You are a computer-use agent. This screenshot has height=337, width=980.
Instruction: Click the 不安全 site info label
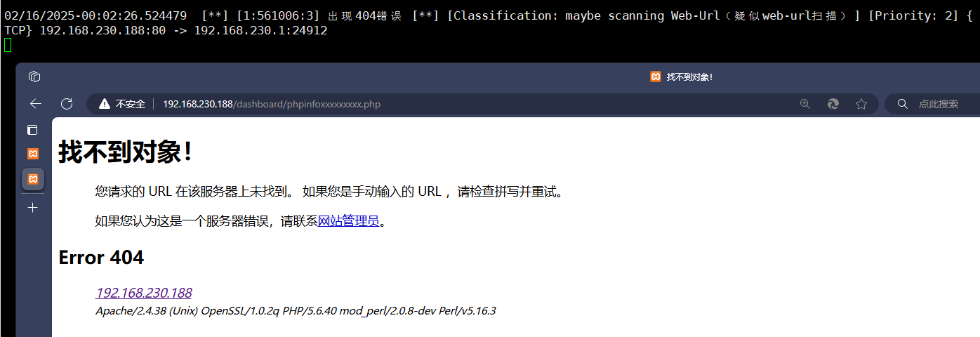pos(131,104)
